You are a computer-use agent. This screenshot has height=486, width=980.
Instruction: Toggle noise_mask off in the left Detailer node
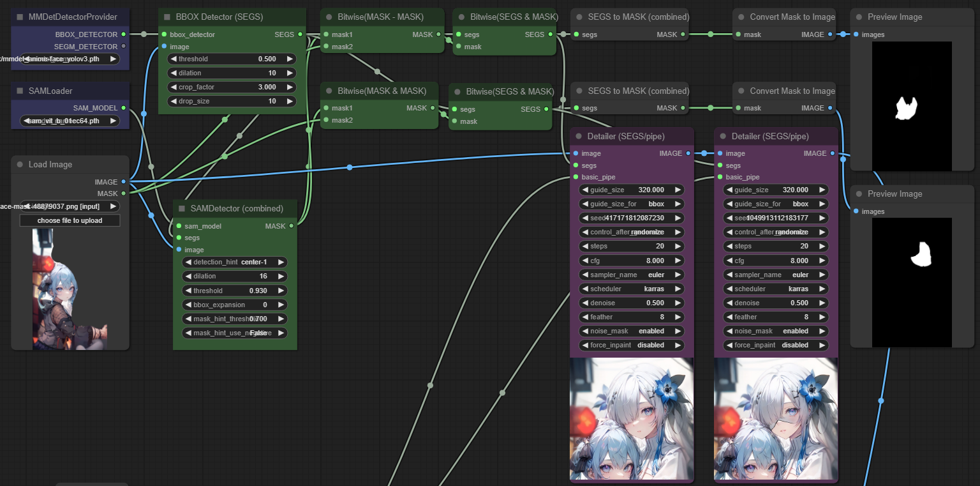(x=631, y=331)
